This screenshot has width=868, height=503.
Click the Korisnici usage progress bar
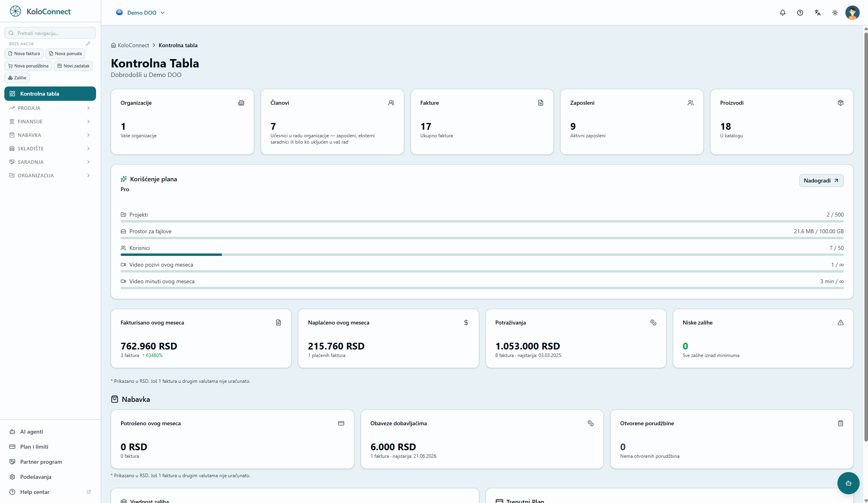click(482, 255)
